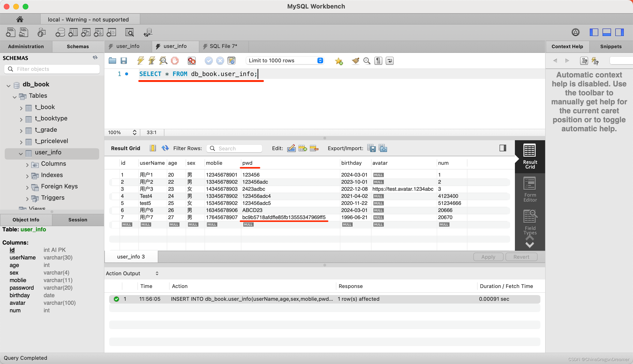Click the Filter Rows search field
This screenshot has width=633, height=364.
[x=234, y=148]
